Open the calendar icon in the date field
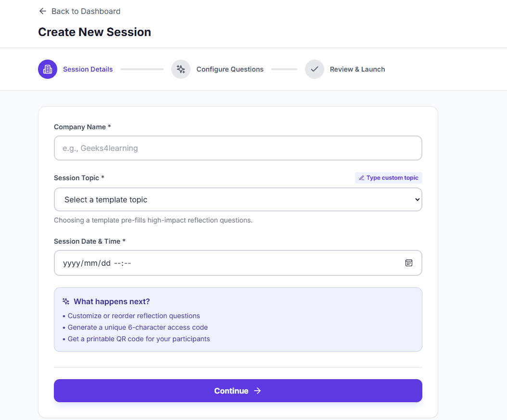This screenshot has height=420, width=507. (x=409, y=263)
